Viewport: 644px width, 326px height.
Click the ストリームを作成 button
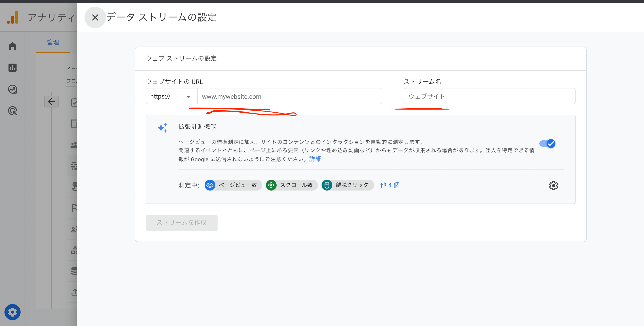[x=182, y=222]
